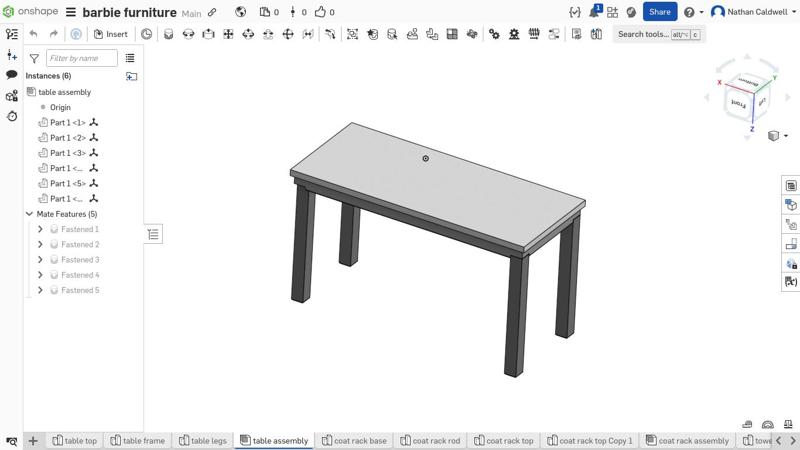Select the Pin slot mate tool
Viewport: 800px width, 450px height.
[268, 34]
